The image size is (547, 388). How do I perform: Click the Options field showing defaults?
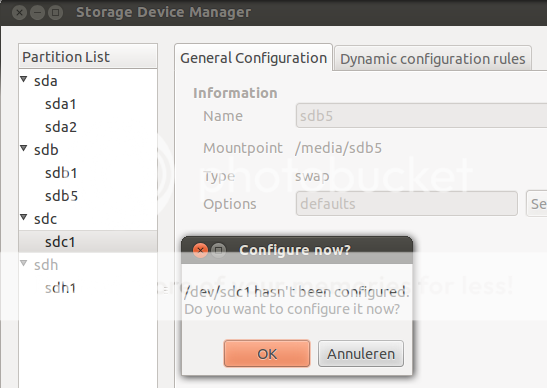pos(407,203)
